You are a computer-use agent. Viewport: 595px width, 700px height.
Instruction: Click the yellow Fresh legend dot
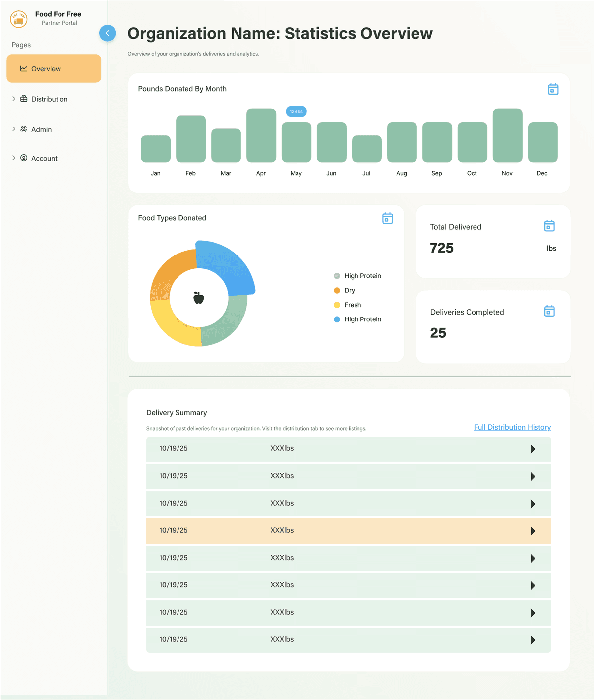coord(337,305)
